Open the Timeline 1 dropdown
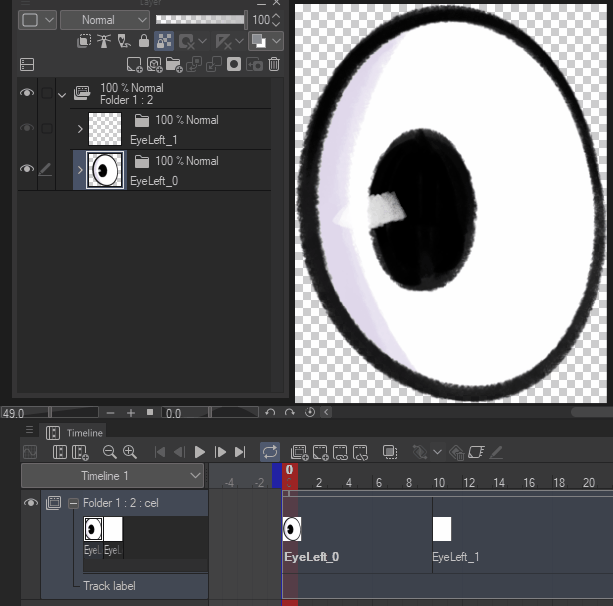The image size is (613, 606). 113,476
